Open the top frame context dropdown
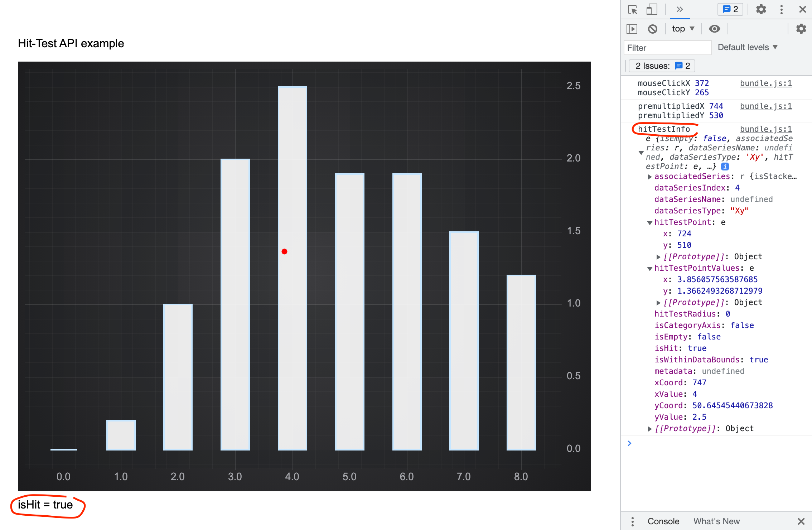Image resolution: width=812 pixels, height=530 pixels. point(682,29)
